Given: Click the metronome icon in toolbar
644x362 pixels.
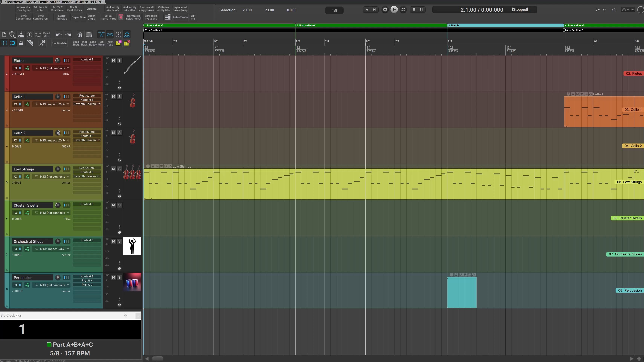Looking at the screenshot, I should (80, 34).
